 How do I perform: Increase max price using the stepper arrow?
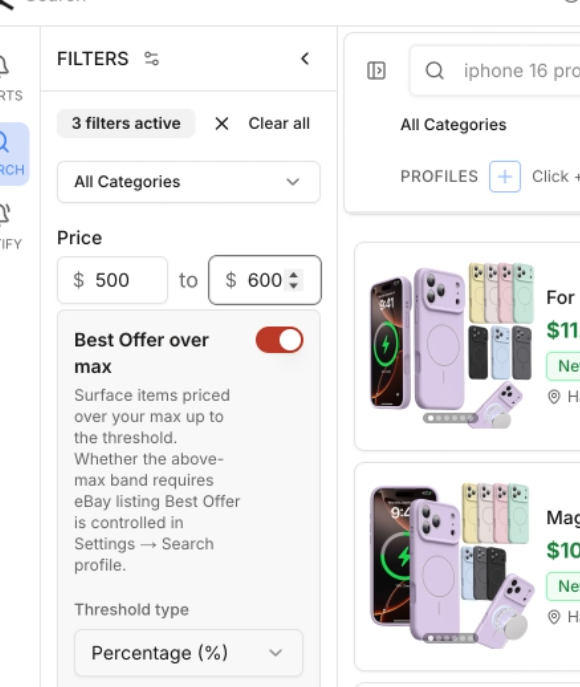tap(294, 275)
